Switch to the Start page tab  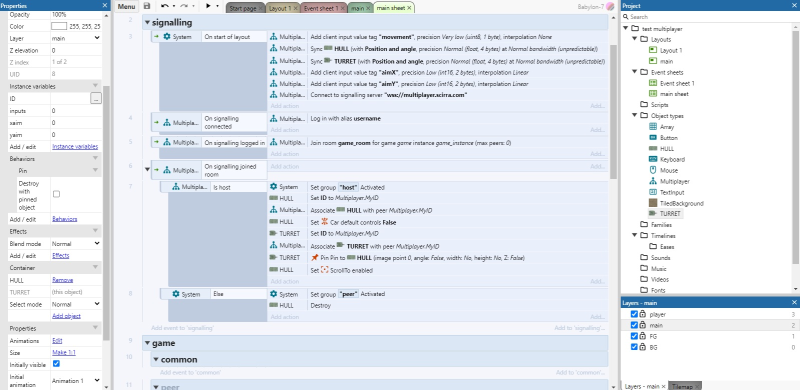(243, 9)
